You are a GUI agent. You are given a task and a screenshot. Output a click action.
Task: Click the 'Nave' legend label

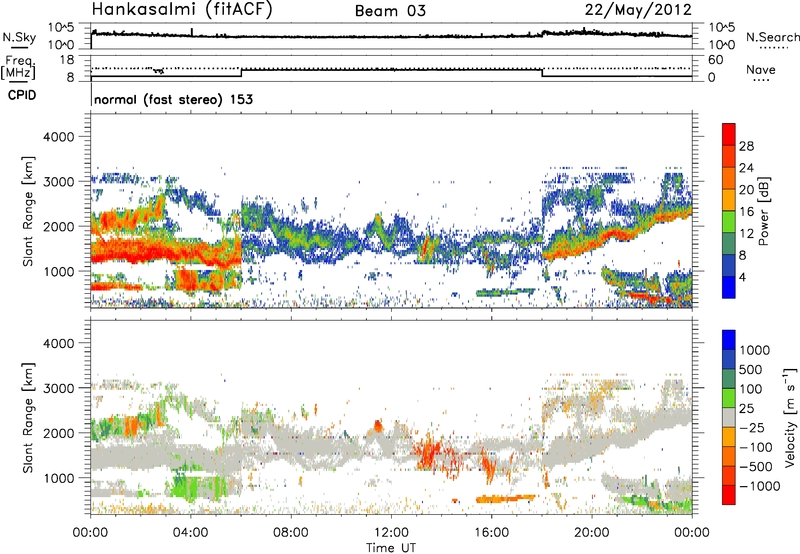[x=761, y=70]
